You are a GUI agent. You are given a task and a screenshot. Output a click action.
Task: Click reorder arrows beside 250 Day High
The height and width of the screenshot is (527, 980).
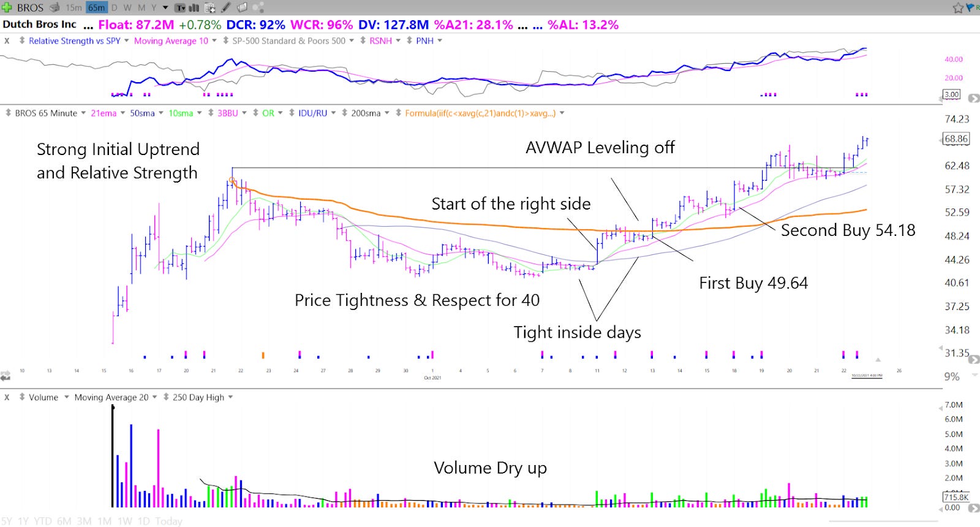click(x=166, y=397)
